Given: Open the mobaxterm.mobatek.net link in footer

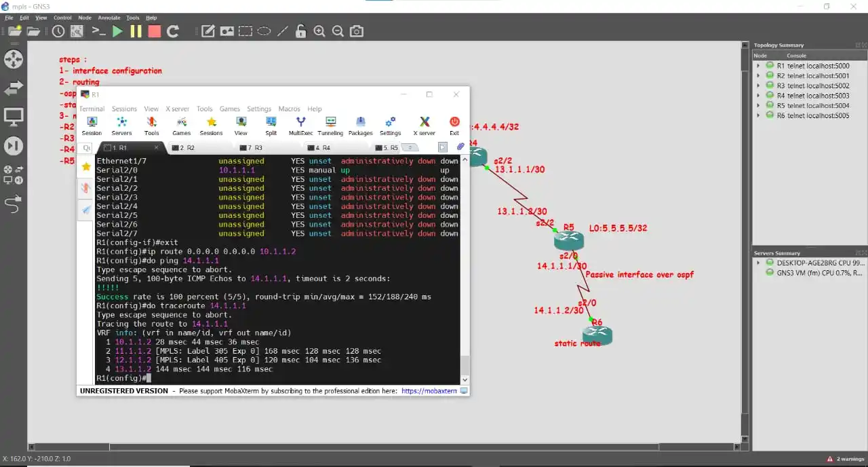Looking at the screenshot, I should pos(429,391).
